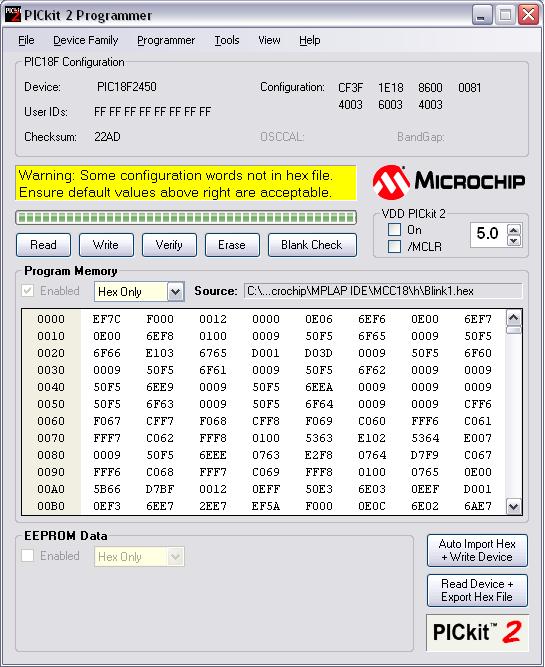Click memory cell EF7C at address 0000
The height and width of the screenshot is (667, 545).
point(107,319)
